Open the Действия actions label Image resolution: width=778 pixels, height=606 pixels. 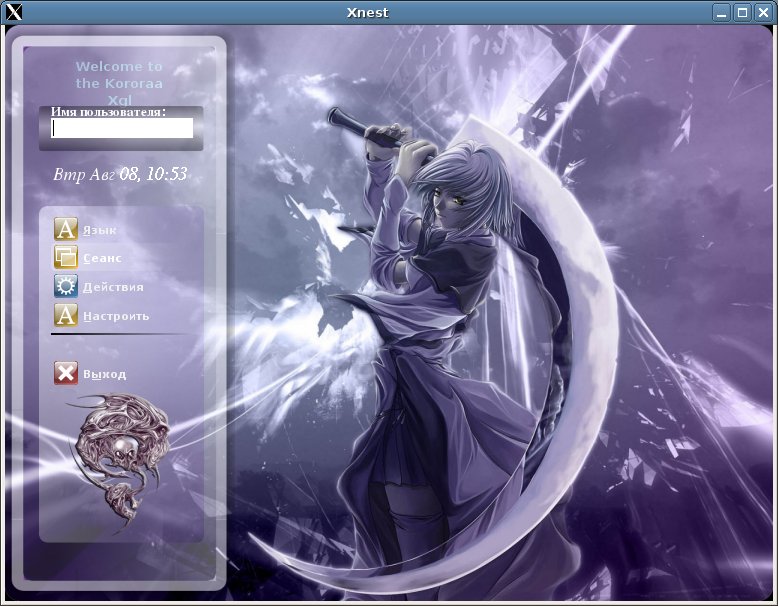tap(113, 287)
